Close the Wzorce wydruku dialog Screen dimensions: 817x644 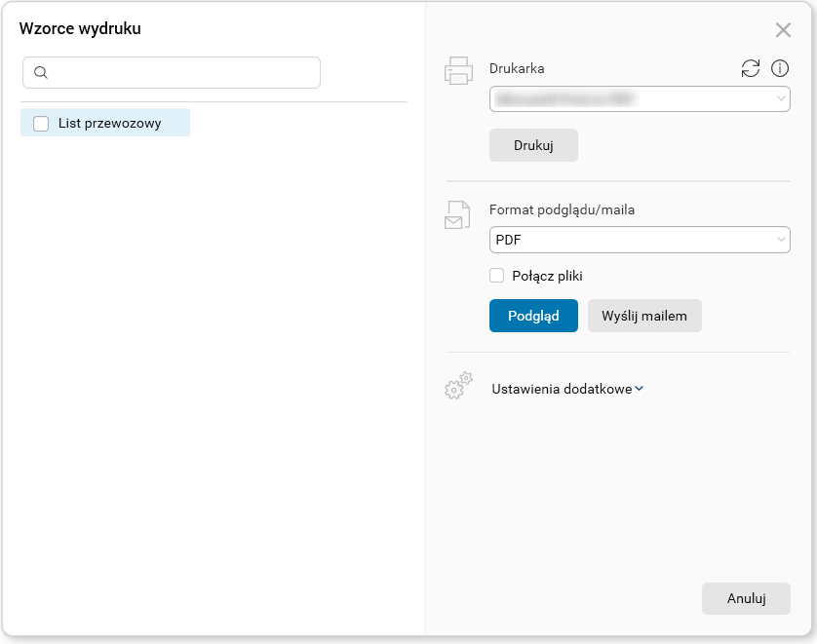783,30
